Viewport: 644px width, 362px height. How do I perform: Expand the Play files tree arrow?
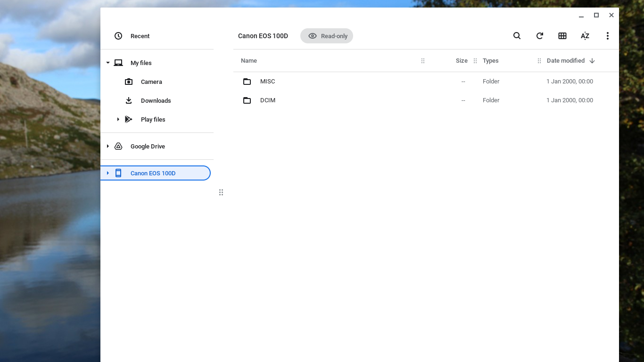[118, 119]
